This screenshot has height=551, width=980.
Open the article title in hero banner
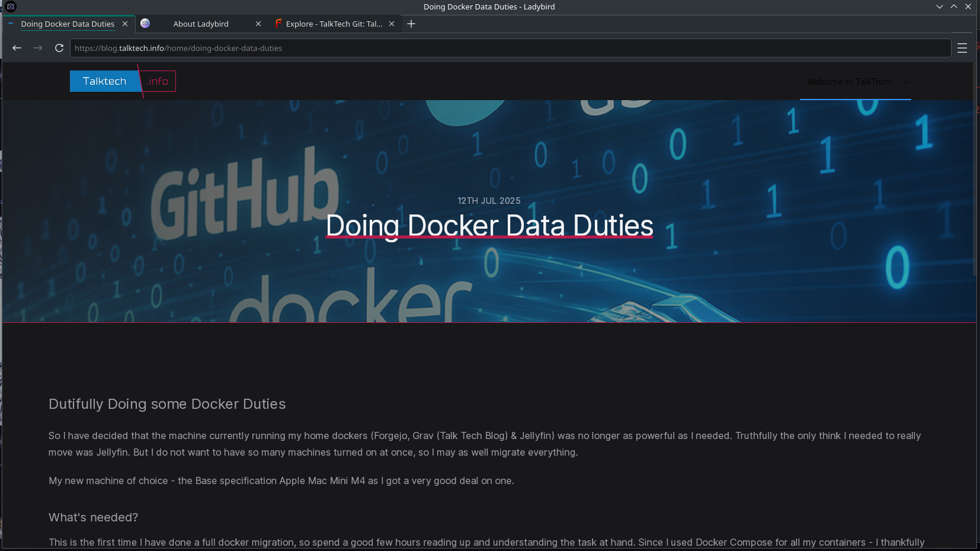coord(489,226)
